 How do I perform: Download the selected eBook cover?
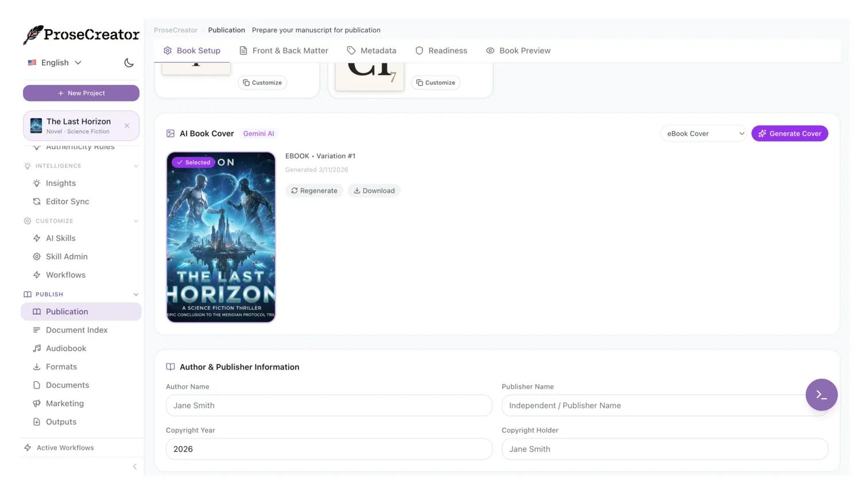374,190
